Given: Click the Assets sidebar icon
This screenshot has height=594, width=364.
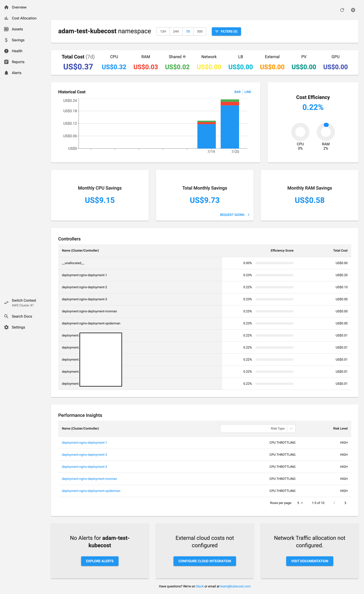Looking at the screenshot, I should pyautogui.click(x=6, y=29).
